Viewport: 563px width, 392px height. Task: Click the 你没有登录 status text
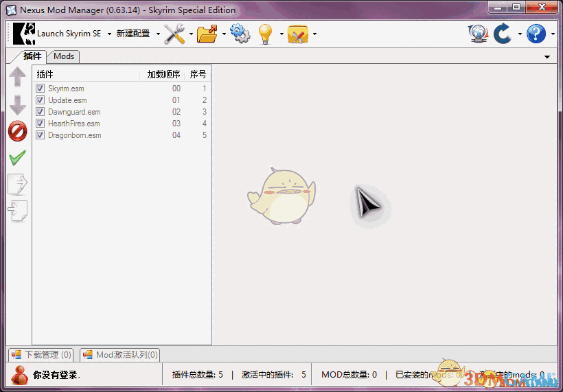click(x=57, y=376)
